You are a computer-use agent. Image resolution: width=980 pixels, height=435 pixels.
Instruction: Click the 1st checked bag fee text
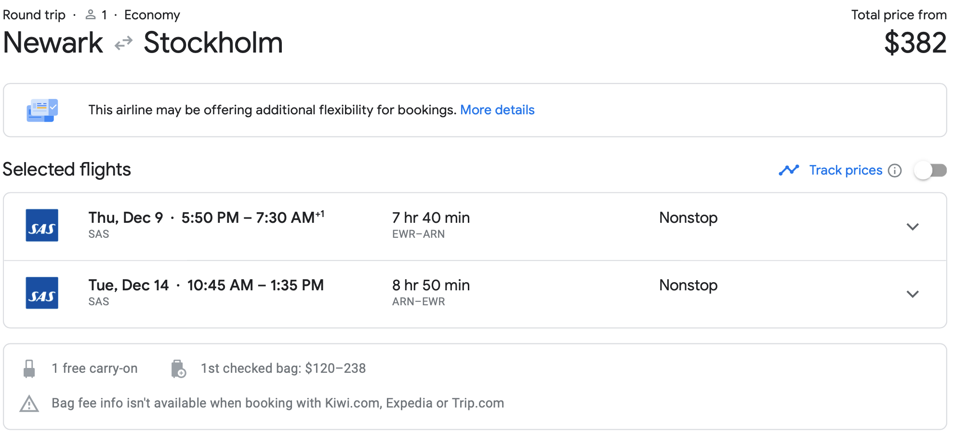pyautogui.click(x=283, y=368)
